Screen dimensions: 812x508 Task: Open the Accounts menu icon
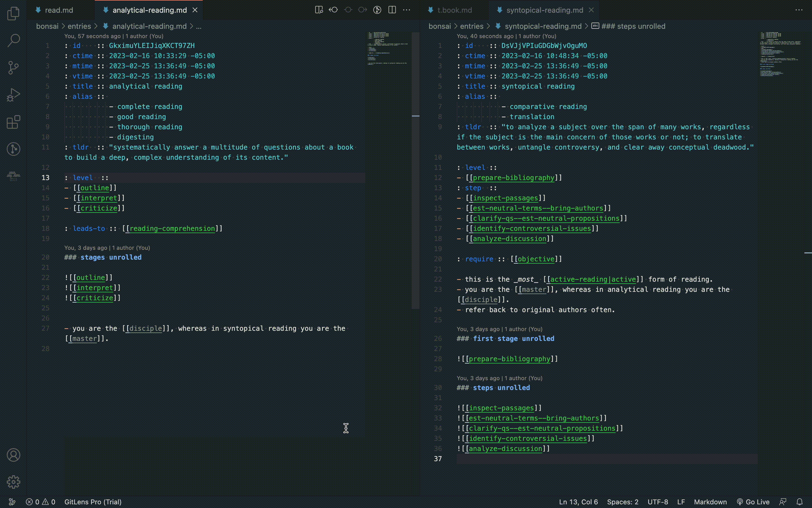[14, 455]
